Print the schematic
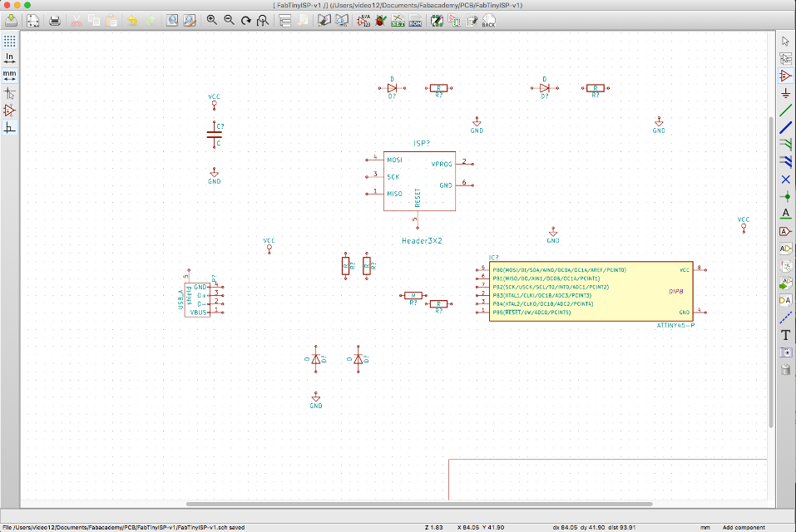The height and width of the screenshot is (532, 796). 55,20
